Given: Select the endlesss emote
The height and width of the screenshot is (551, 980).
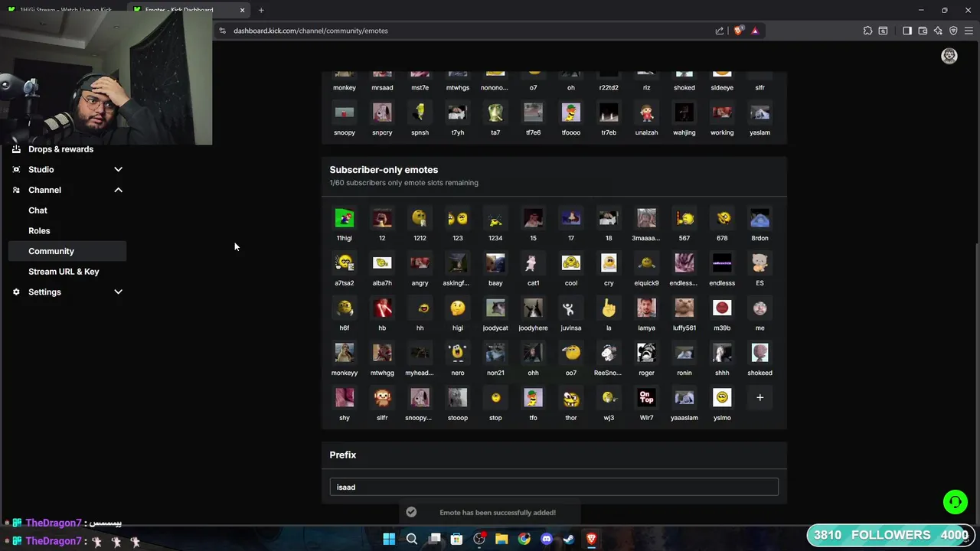Looking at the screenshot, I should click(722, 264).
